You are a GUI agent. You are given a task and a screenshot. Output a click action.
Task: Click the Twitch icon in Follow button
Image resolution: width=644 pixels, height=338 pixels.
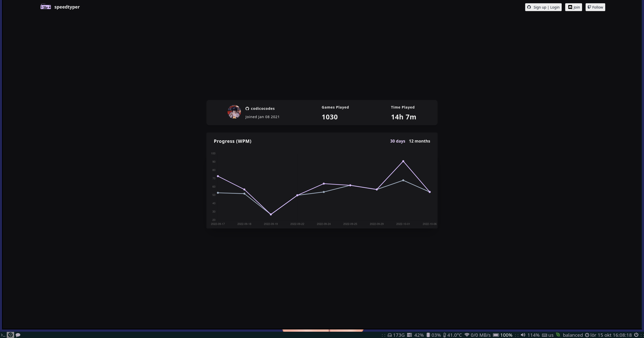pyautogui.click(x=589, y=7)
